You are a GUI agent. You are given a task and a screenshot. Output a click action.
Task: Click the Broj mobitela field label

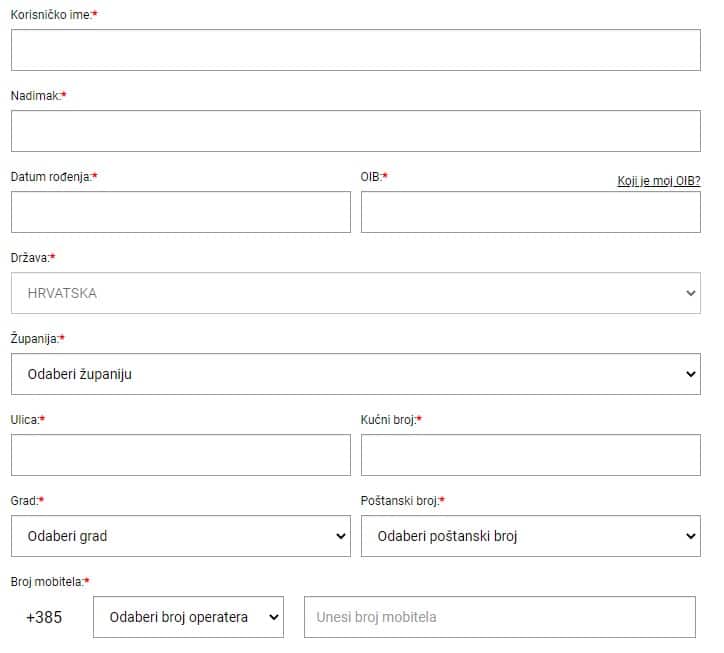click(49, 581)
